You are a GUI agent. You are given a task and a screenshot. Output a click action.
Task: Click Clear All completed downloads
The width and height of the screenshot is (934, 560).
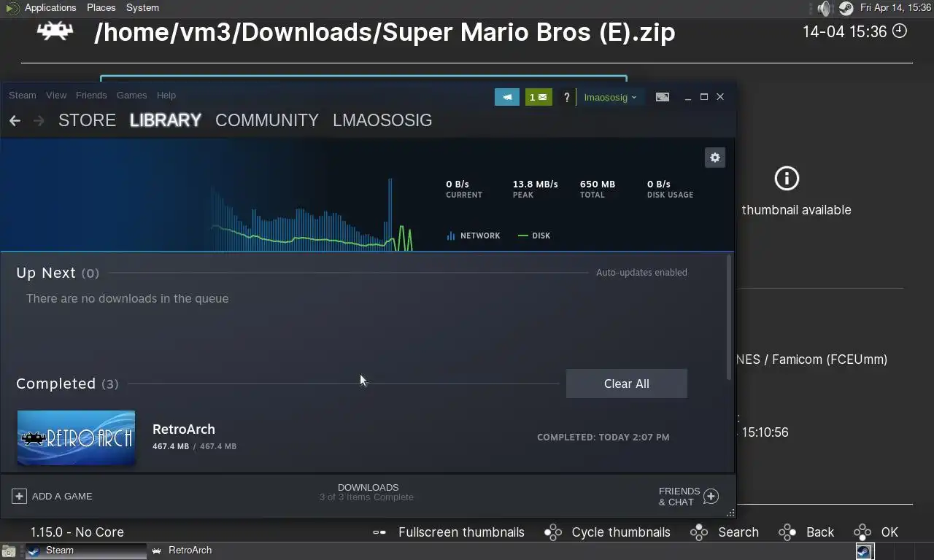[x=627, y=384]
